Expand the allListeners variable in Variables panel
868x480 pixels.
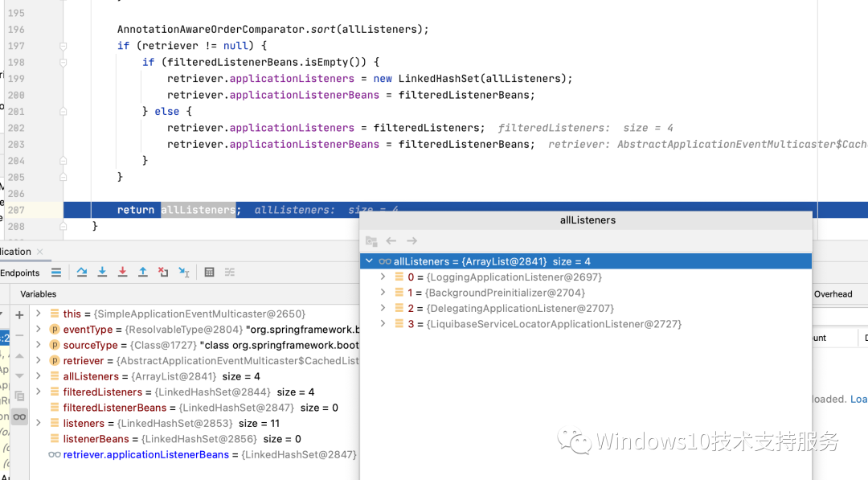[39, 376]
